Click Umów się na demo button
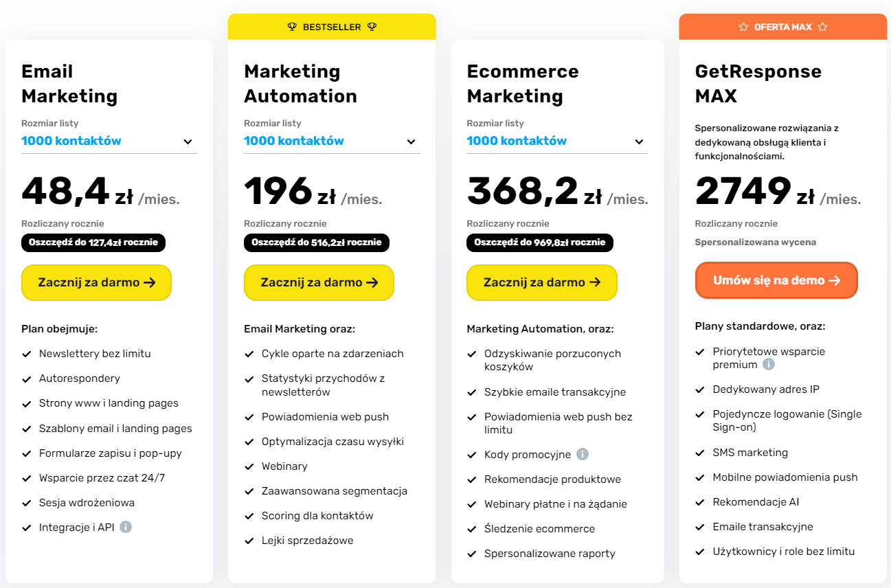 point(776,280)
